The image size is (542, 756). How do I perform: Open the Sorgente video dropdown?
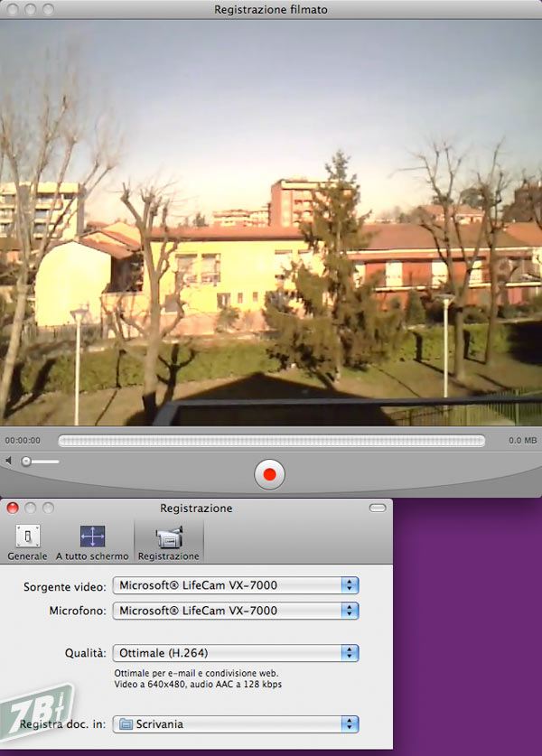pos(236,585)
